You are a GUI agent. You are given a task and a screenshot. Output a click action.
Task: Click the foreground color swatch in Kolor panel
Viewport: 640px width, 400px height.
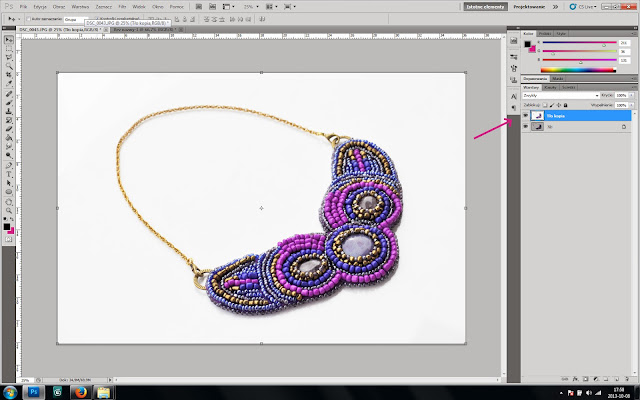tap(529, 45)
